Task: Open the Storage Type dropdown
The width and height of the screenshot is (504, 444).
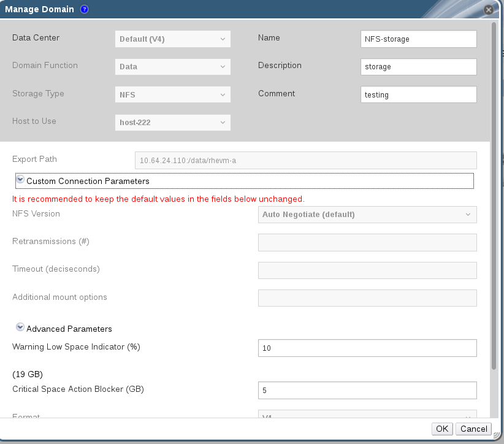Action: coord(172,94)
